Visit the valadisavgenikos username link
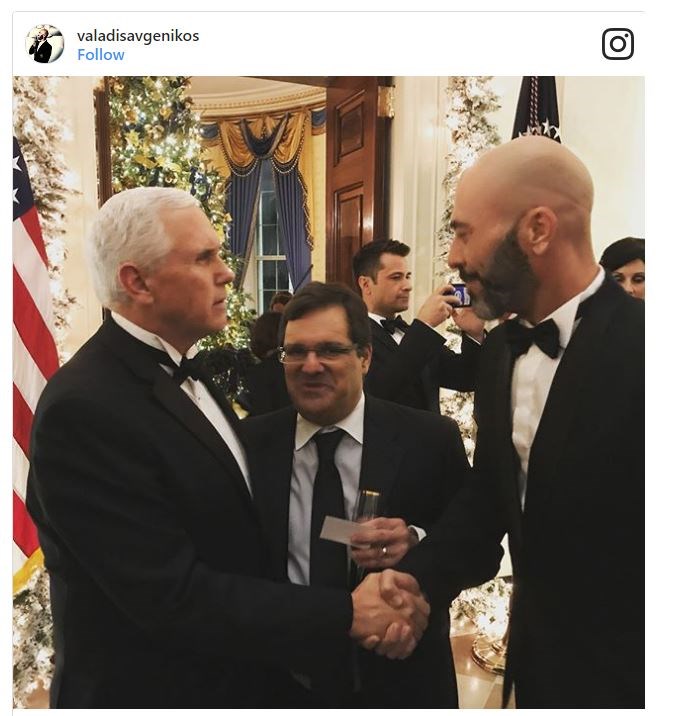 [138, 36]
